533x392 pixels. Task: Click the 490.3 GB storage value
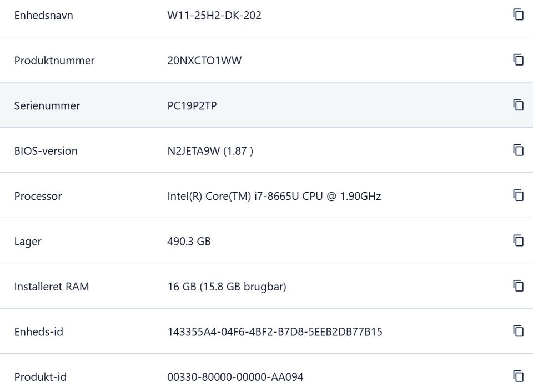pyautogui.click(x=189, y=242)
